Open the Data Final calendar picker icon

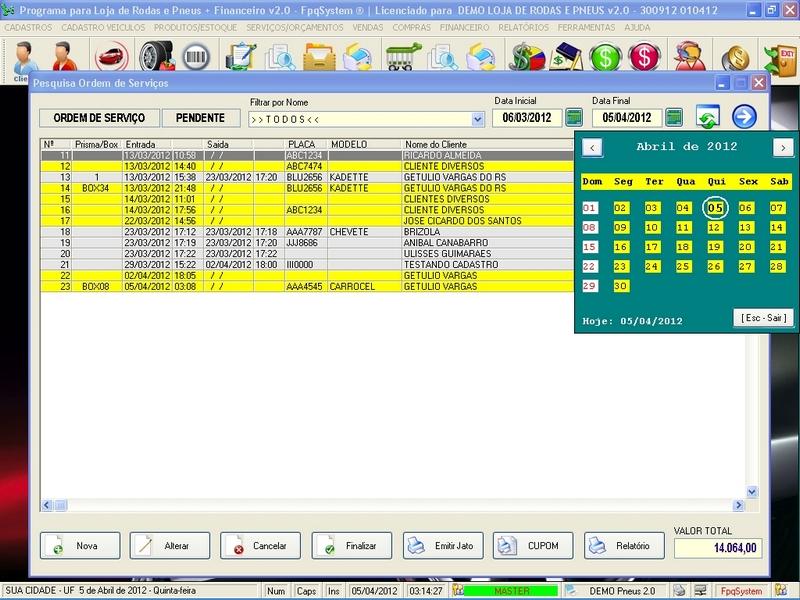[674, 118]
